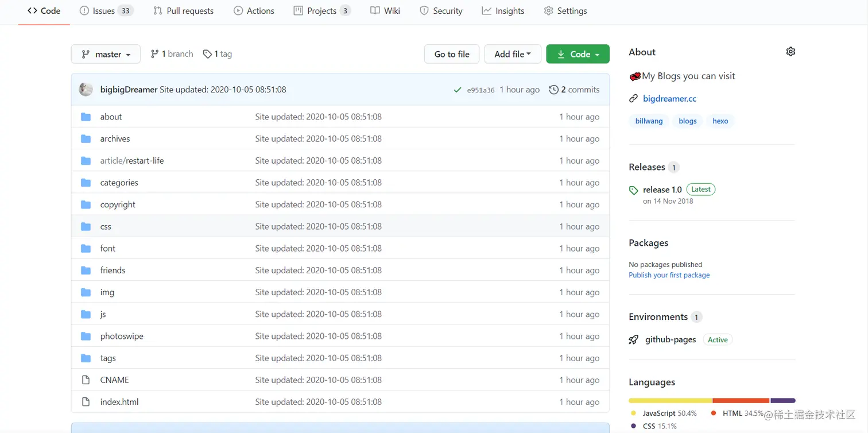868x433 pixels.
Task: Click the bigbigDreamer author name
Action: click(x=129, y=90)
